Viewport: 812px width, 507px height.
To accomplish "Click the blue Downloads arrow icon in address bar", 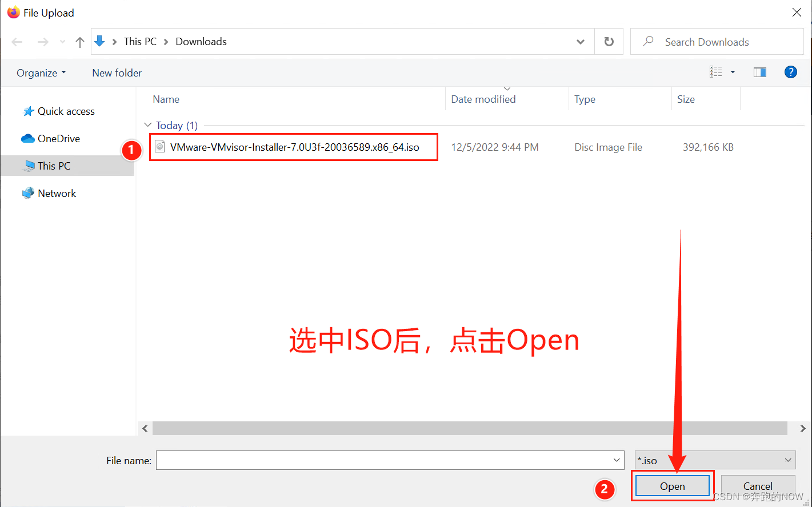I will pos(99,41).
